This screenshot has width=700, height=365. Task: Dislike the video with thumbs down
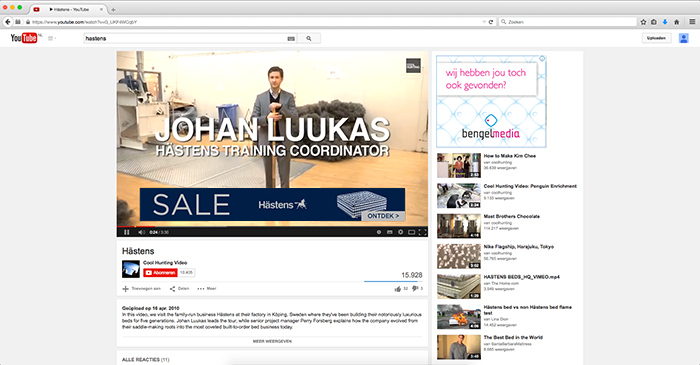pyautogui.click(x=415, y=289)
